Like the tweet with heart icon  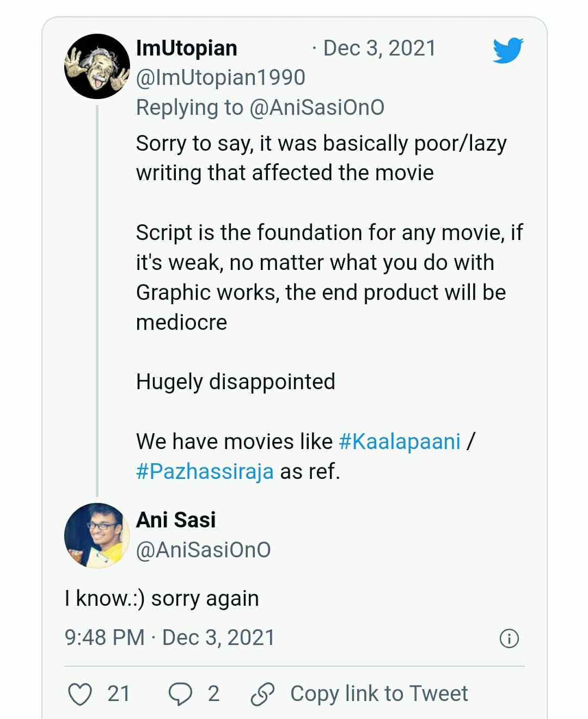(x=80, y=695)
